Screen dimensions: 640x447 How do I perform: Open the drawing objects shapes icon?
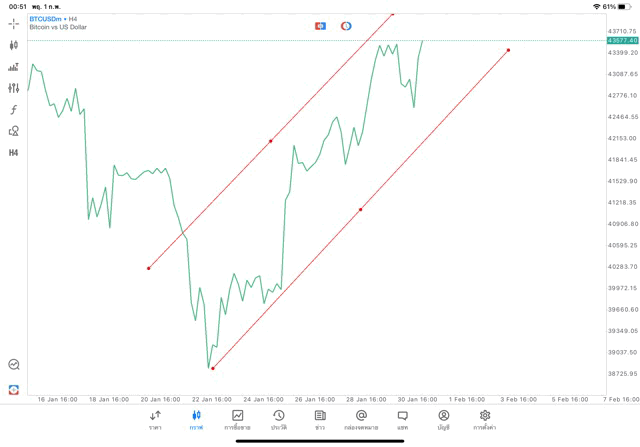[14, 130]
